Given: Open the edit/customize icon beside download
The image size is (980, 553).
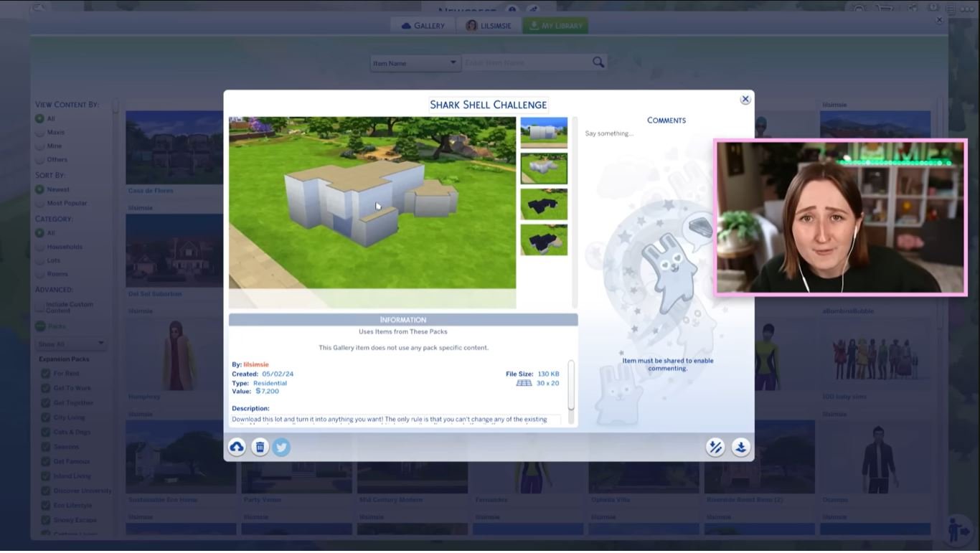Looking at the screenshot, I should 715,447.
